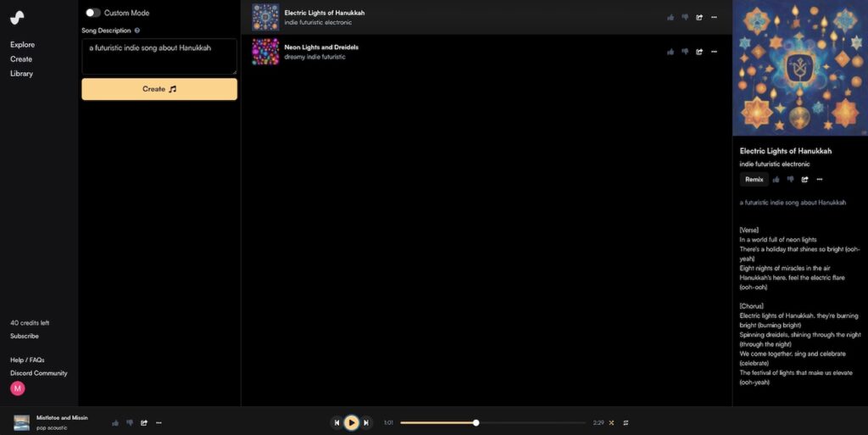Viewport: 868px width, 435px height.
Task: Share the Electric Lights of Hanukkah list row
Action: [x=699, y=17]
